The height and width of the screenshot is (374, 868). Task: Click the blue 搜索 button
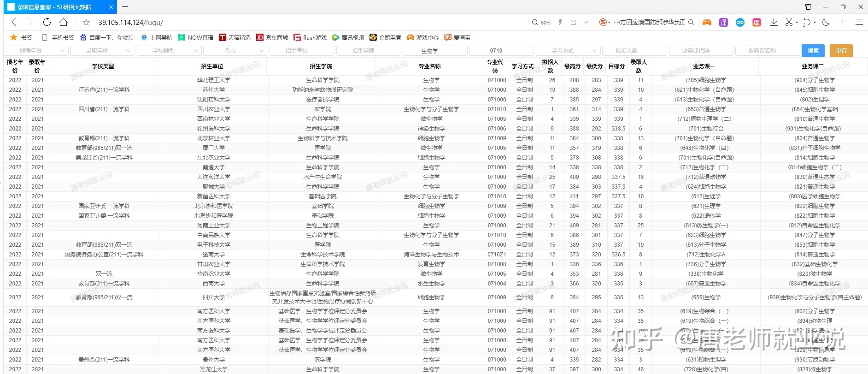point(813,51)
